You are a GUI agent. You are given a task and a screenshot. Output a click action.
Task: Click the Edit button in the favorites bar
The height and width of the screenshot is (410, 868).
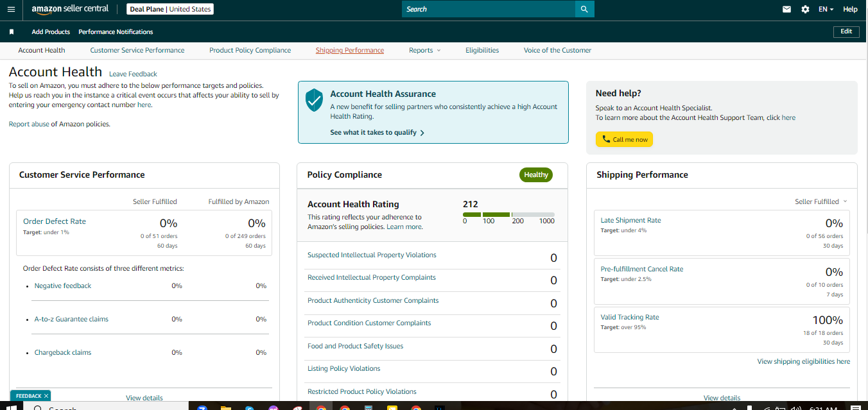pyautogui.click(x=846, y=31)
